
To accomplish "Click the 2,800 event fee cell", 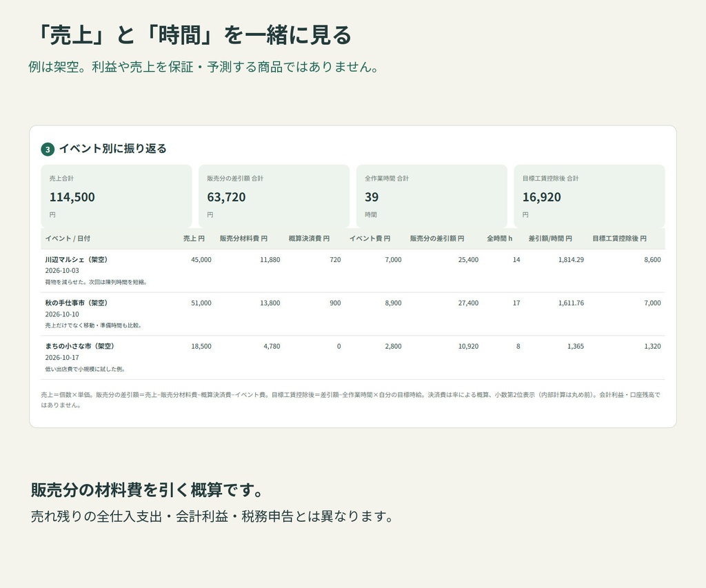I will (x=393, y=346).
